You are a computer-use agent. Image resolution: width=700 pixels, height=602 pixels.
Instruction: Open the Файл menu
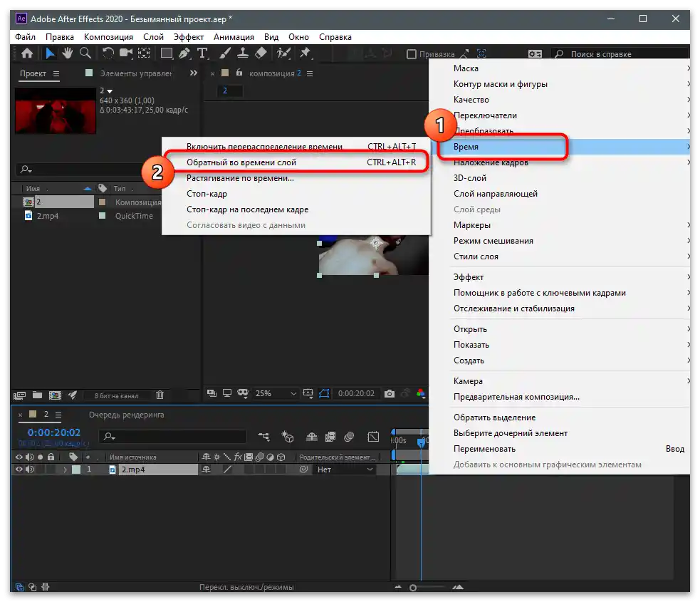point(25,37)
